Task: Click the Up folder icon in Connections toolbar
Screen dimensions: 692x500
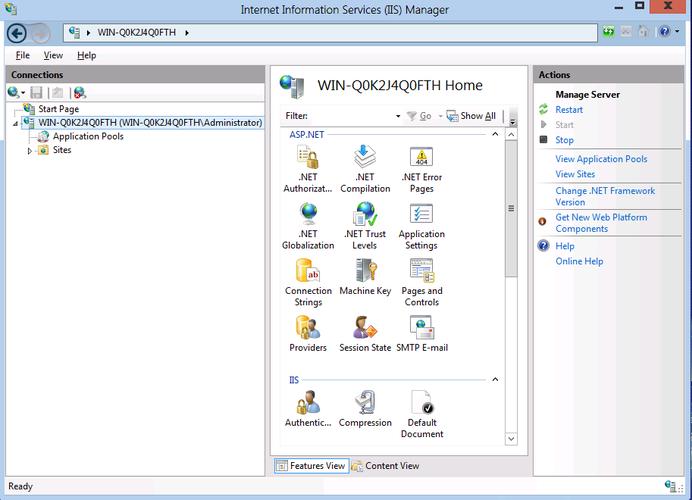Action: click(58, 92)
